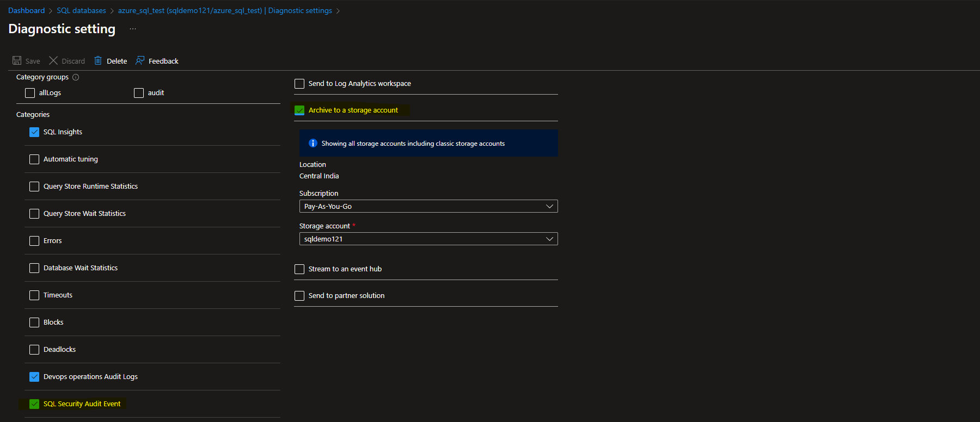Check the Errors category
Image resolution: width=980 pixels, height=422 pixels.
coord(34,241)
